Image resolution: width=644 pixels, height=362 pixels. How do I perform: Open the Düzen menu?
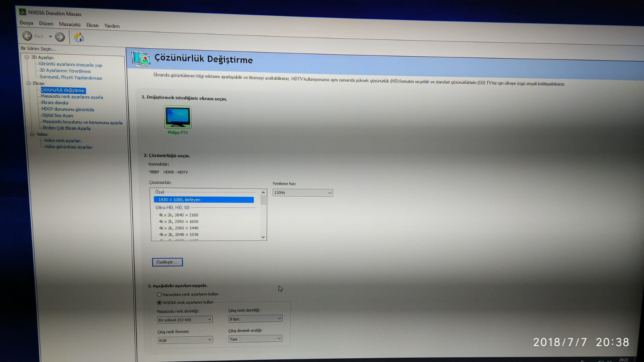[46, 24]
